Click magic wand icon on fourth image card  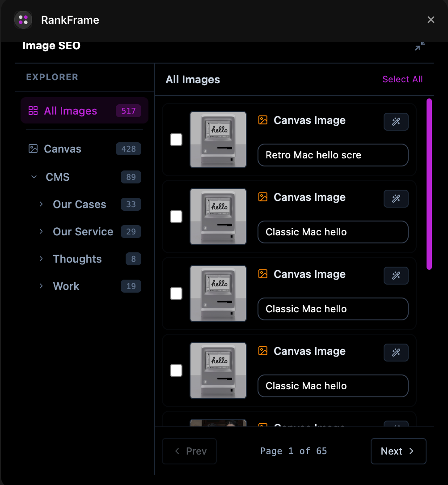[x=396, y=353]
